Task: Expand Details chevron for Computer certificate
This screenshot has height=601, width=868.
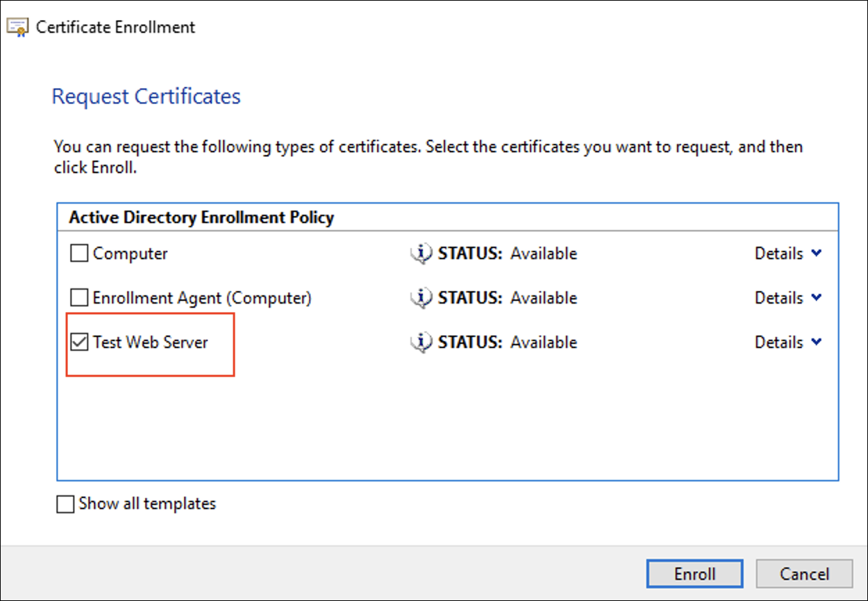Action: click(x=817, y=254)
